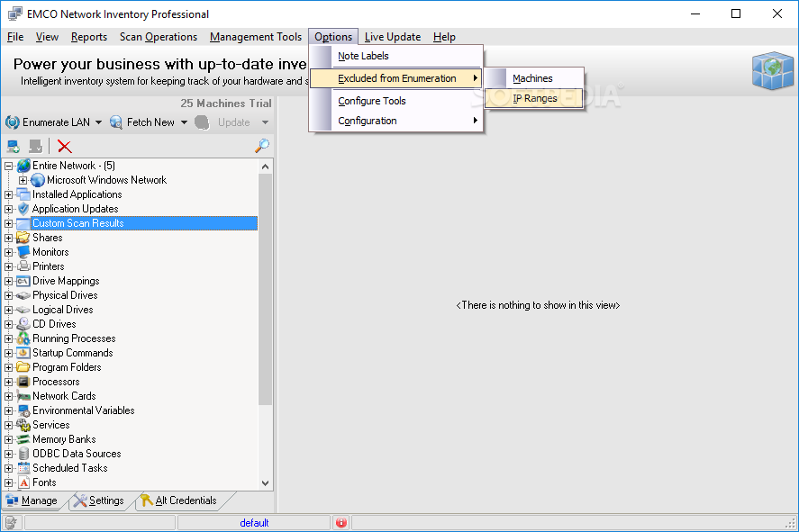Viewport: 799px width, 532px height.
Task: Click the Processors chip icon
Action: click(23, 382)
